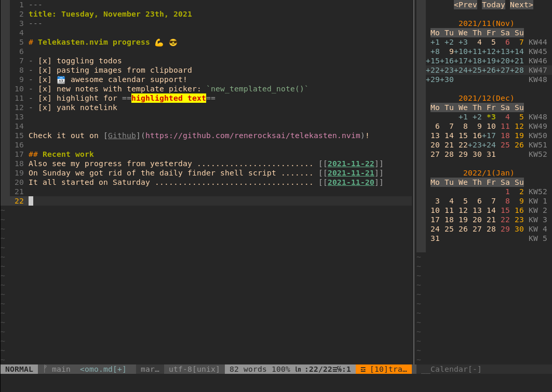This screenshot has width=552, height=392.
Task: Advance calendar using Next> button
Action: pos(521,5)
